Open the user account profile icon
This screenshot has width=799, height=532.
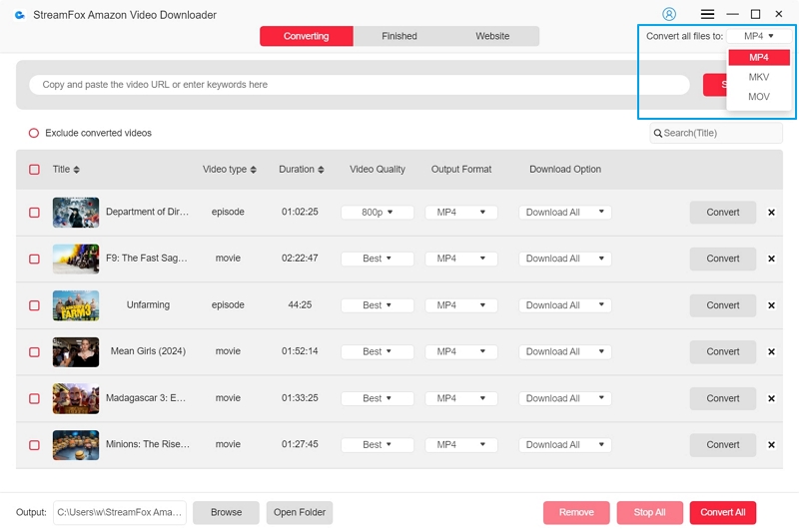(x=669, y=14)
